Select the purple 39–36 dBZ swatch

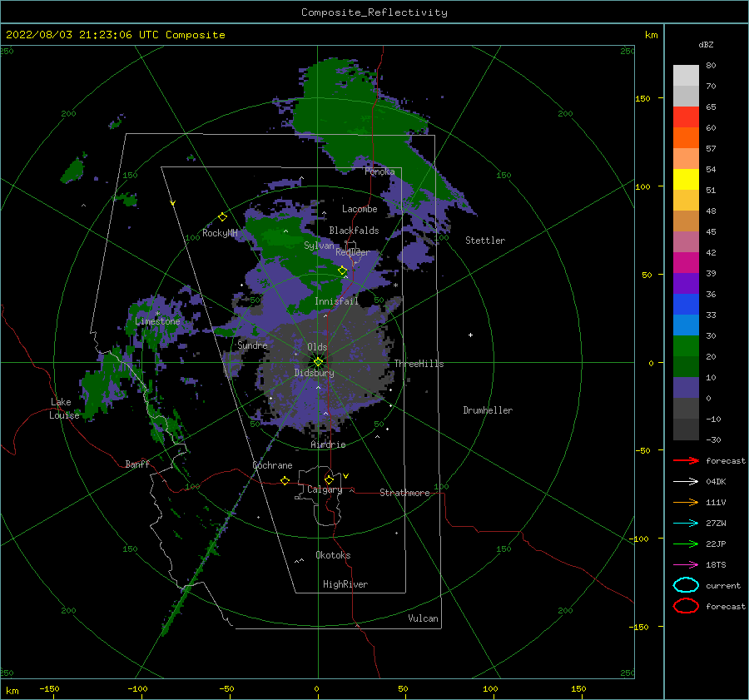[686, 284]
